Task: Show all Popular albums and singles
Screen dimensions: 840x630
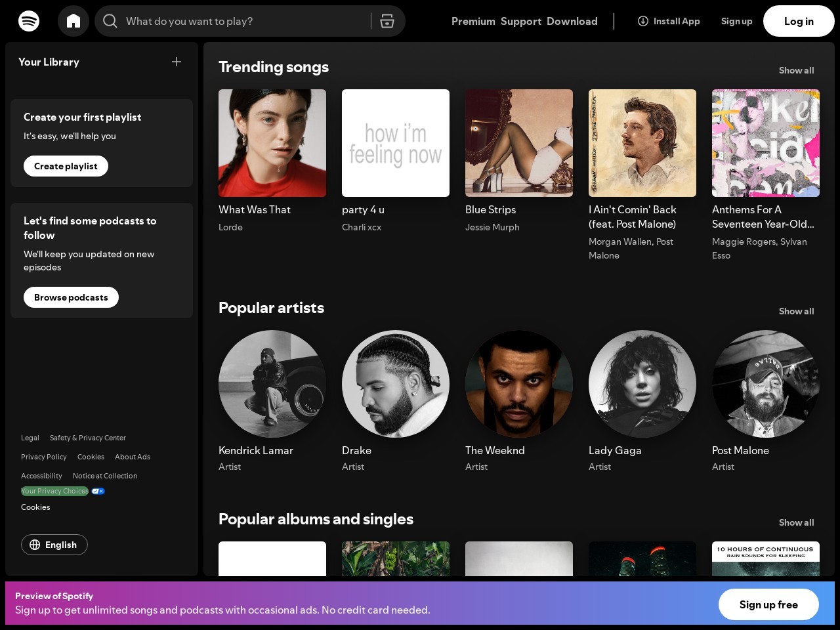Action: coord(796,522)
